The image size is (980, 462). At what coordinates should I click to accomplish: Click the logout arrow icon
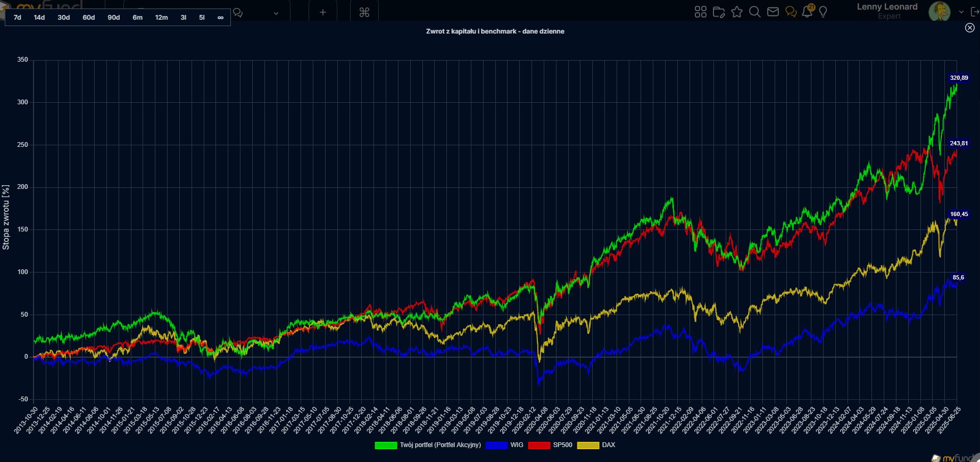pyautogui.click(x=975, y=12)
